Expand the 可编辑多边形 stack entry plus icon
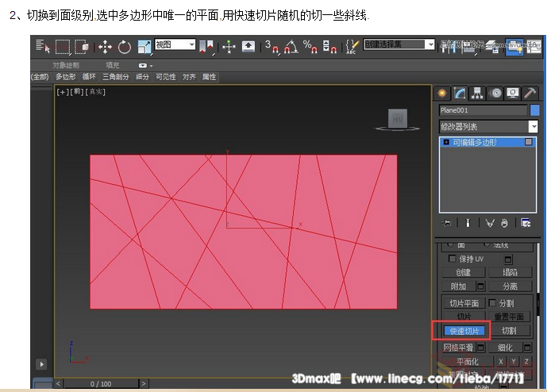The width and height of the screenshot is (547, 392). point(446,142)
